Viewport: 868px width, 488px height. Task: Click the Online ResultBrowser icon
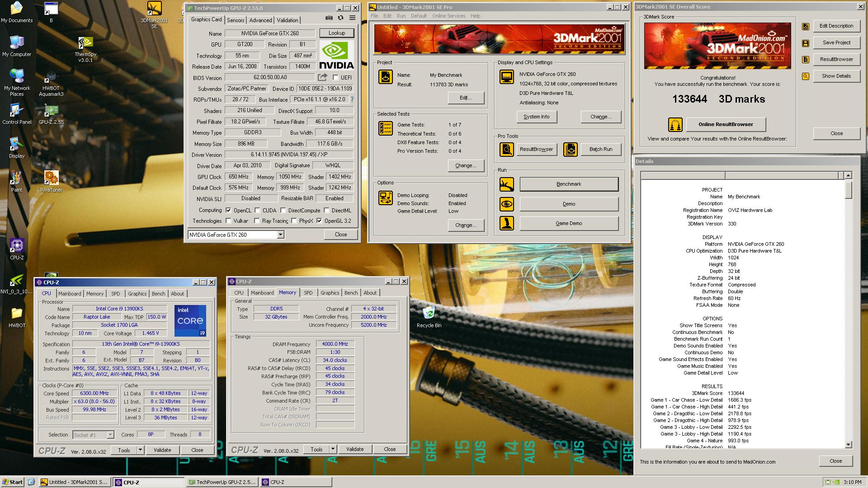tap(675, 125)
